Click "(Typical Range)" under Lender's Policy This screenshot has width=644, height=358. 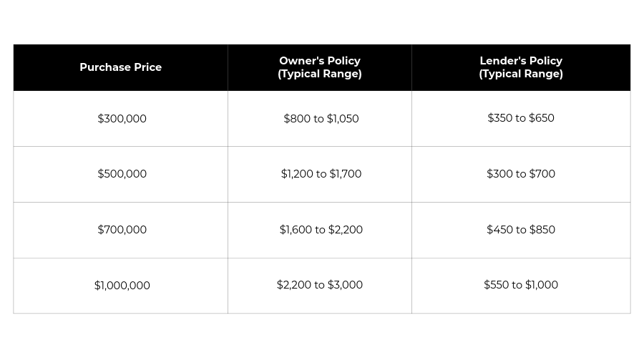click(521, 74)
